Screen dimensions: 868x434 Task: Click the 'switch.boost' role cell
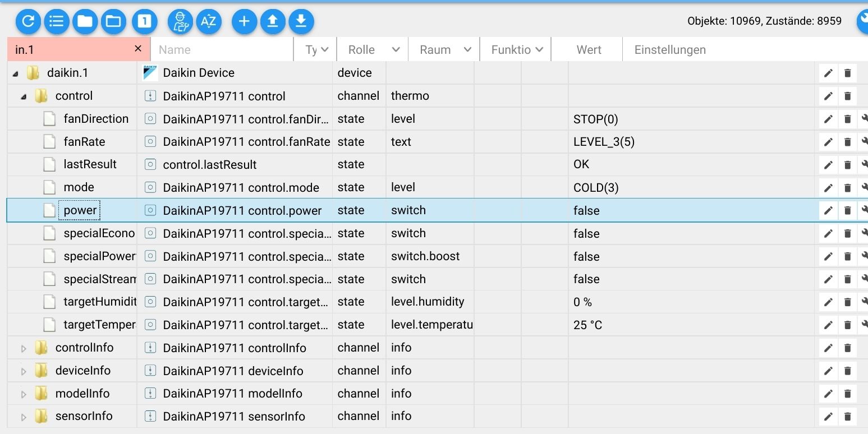[x=425, y=256]
